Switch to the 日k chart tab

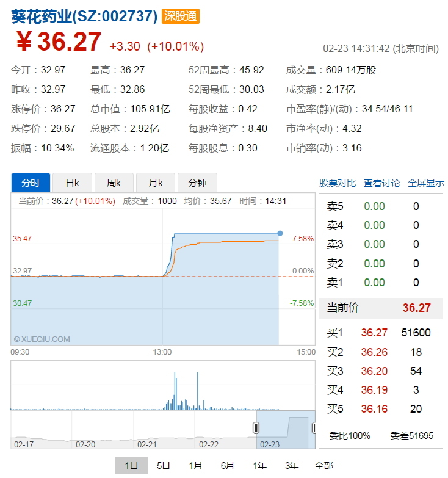pos(72,183)
